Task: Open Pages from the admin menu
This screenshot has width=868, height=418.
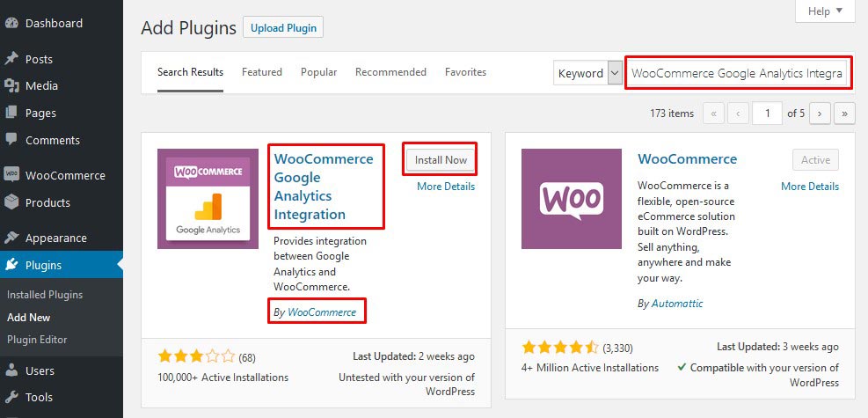Action: 62,113
